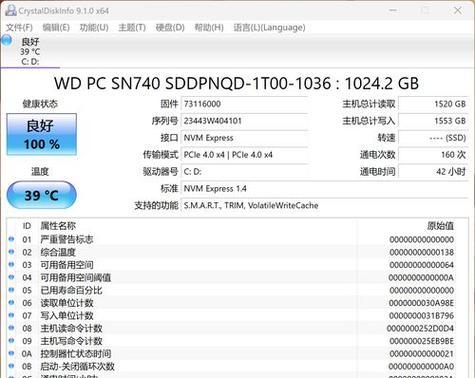The height and width of the screenshot is (378, 475).
Task: Click raw value 0000000252D0D4
Action: coord(421,328)
